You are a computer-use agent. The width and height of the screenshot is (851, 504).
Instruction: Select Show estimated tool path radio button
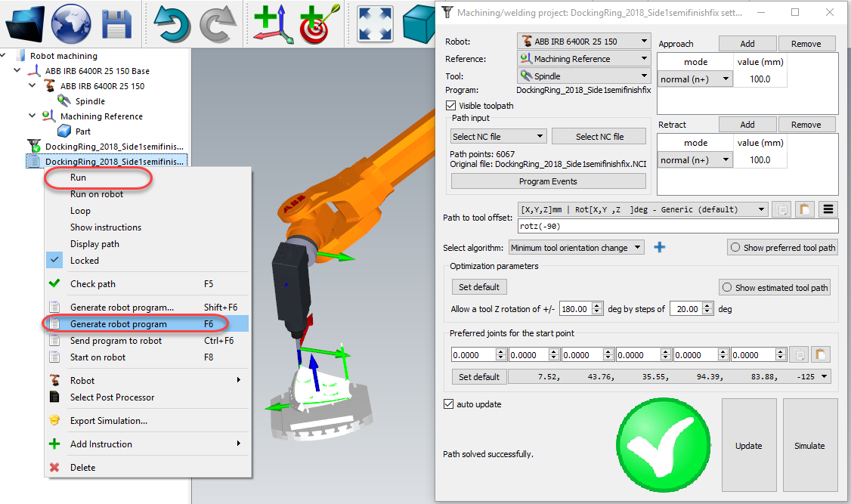(727, 288)
